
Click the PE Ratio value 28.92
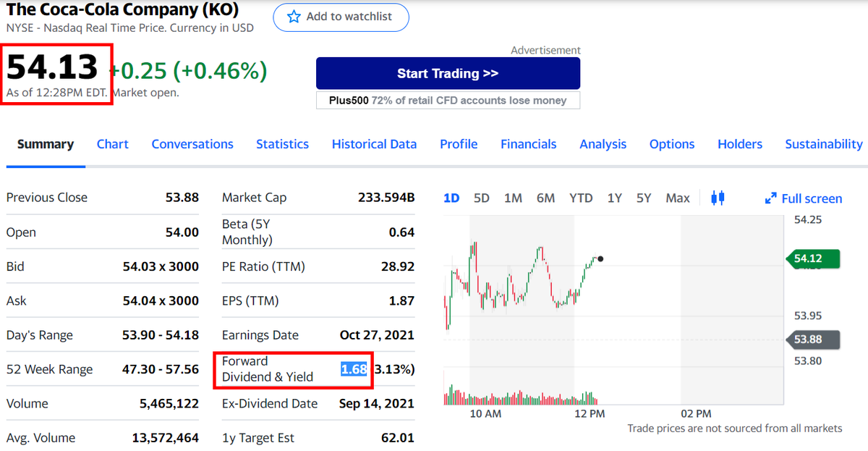[x=398, y=266]
